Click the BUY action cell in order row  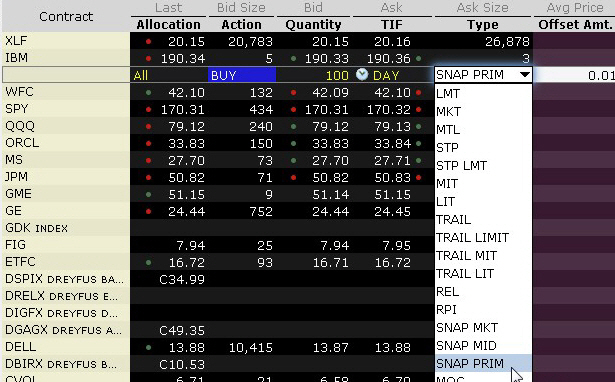[242, 75]
